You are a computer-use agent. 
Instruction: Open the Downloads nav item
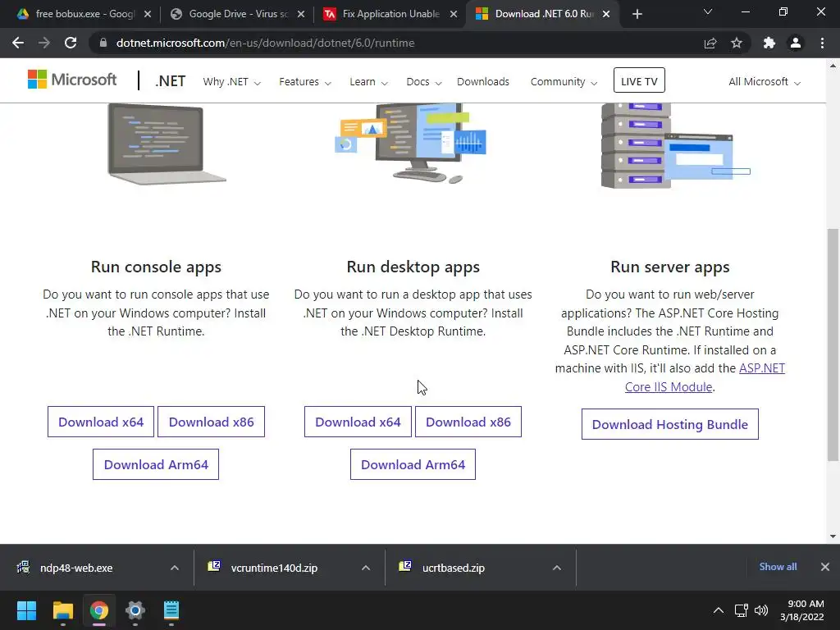point(483,82)
